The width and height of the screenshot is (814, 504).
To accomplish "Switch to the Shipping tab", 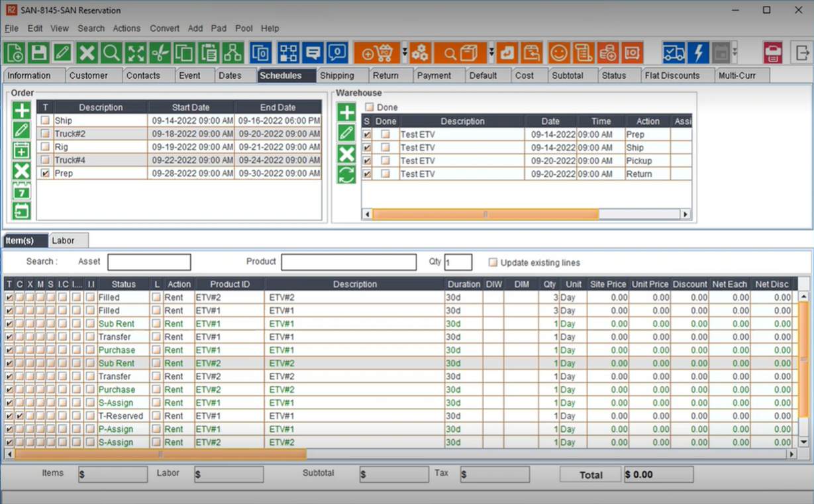I will click(x=337, y=76).
